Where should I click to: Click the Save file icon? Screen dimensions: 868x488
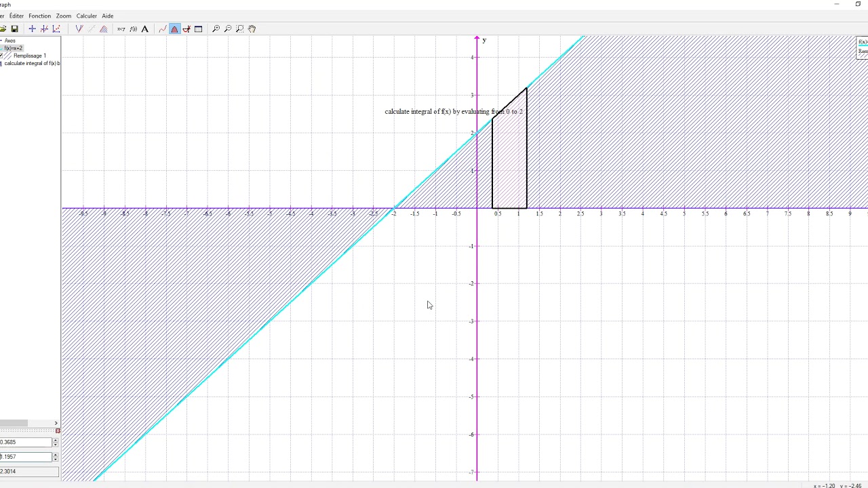(x=14, y=28)
